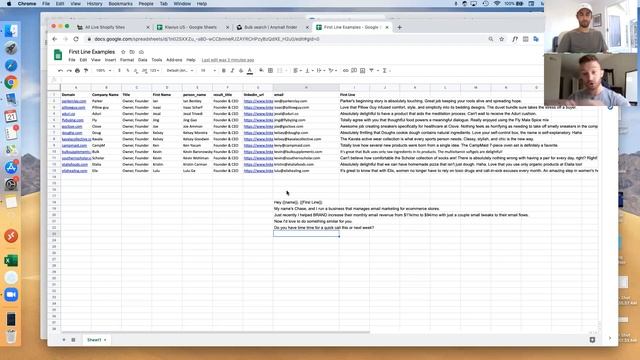Star the First Line Examples document
Image resolution: width=640 pixels, height=360 pixels.
pos(123,52)
